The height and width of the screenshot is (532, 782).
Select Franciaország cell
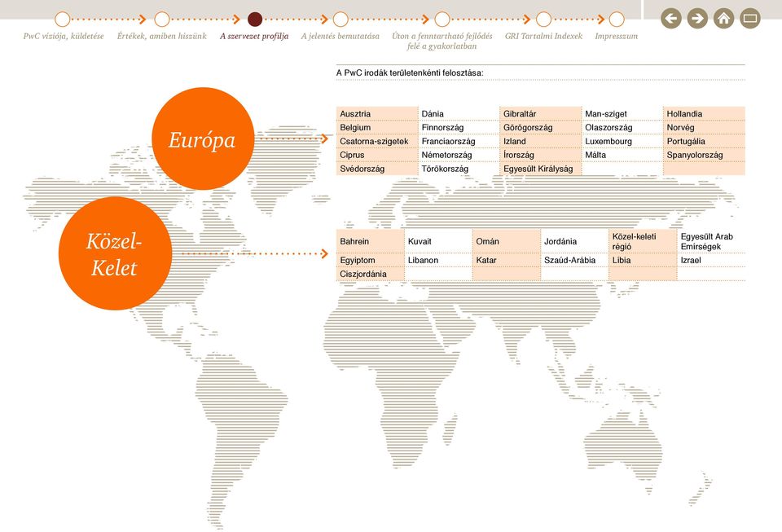[459, 141]
